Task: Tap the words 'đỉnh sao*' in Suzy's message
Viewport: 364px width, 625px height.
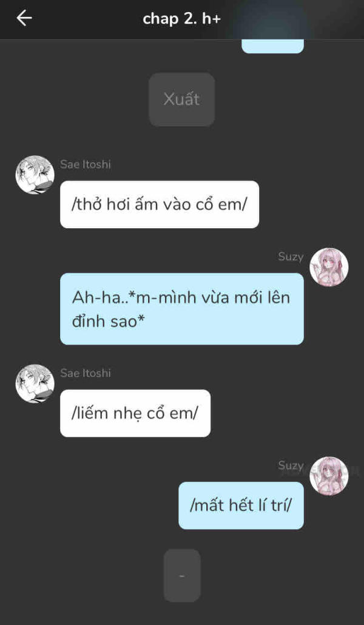Action: click(107, 322)
